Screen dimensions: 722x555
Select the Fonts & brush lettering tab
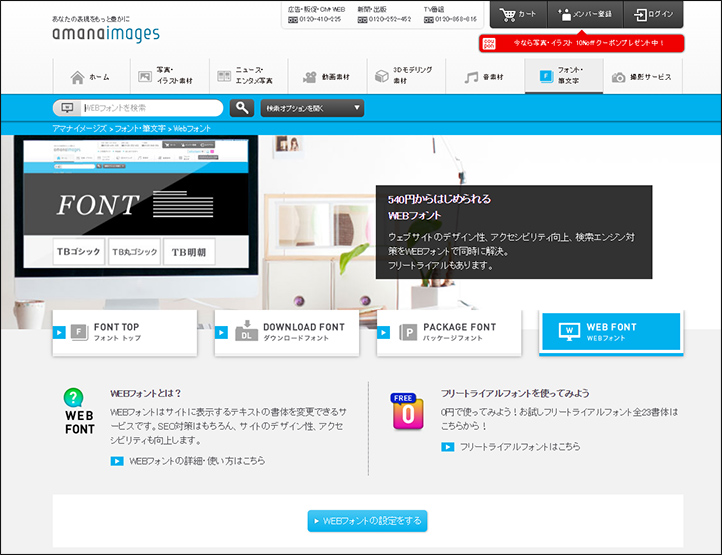pos(564,76)
